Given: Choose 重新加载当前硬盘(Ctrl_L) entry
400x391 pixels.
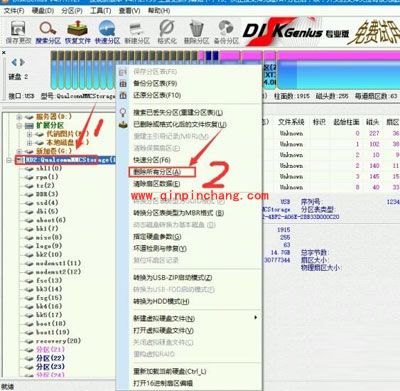Looking at the screenshot, I should [x=170, y=371].
